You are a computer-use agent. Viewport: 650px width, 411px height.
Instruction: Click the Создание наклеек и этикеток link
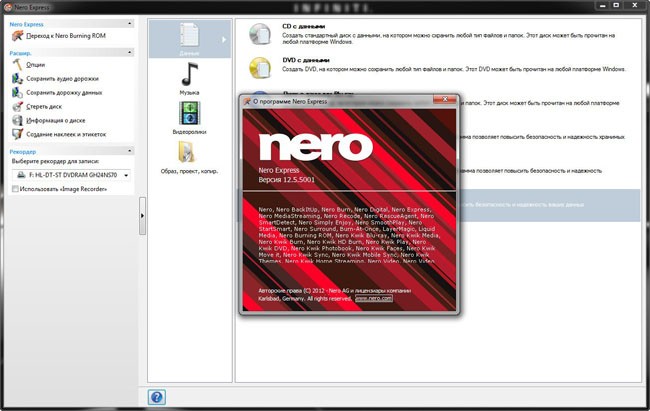pyautogui.click(x=66, y=134)
